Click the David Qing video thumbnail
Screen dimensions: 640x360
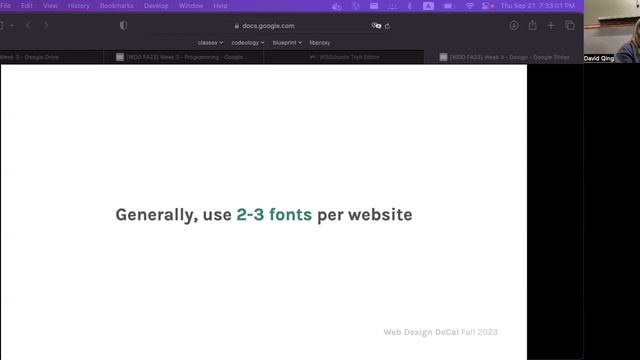click(612, 31)
